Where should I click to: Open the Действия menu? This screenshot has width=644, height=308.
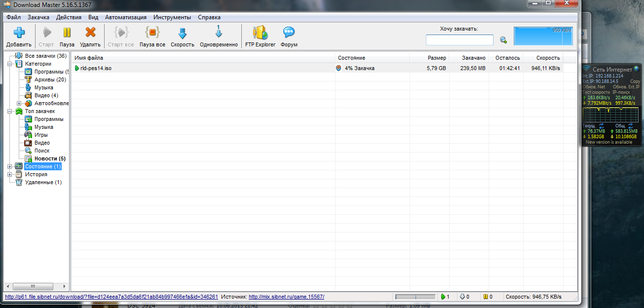[x=69, y=17]
